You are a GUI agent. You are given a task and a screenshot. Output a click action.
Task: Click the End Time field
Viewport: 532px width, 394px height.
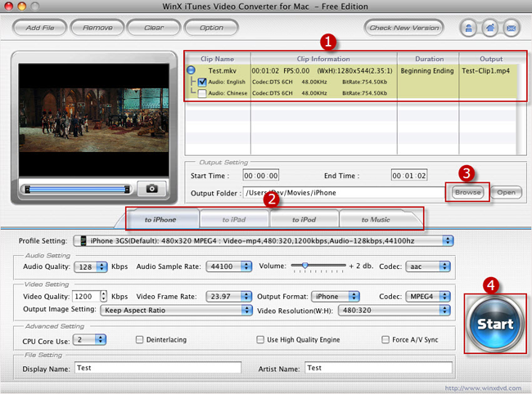[409, 176]
